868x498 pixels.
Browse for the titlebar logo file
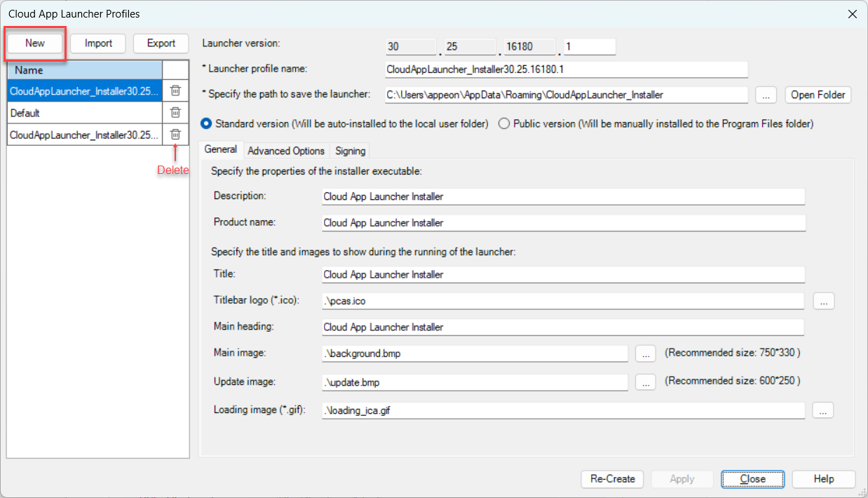tap(824, 301)
